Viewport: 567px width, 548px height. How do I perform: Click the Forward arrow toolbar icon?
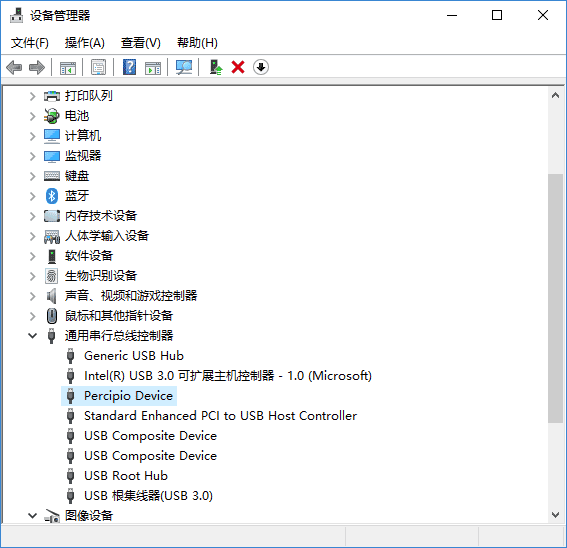click(x=37, y=67)
